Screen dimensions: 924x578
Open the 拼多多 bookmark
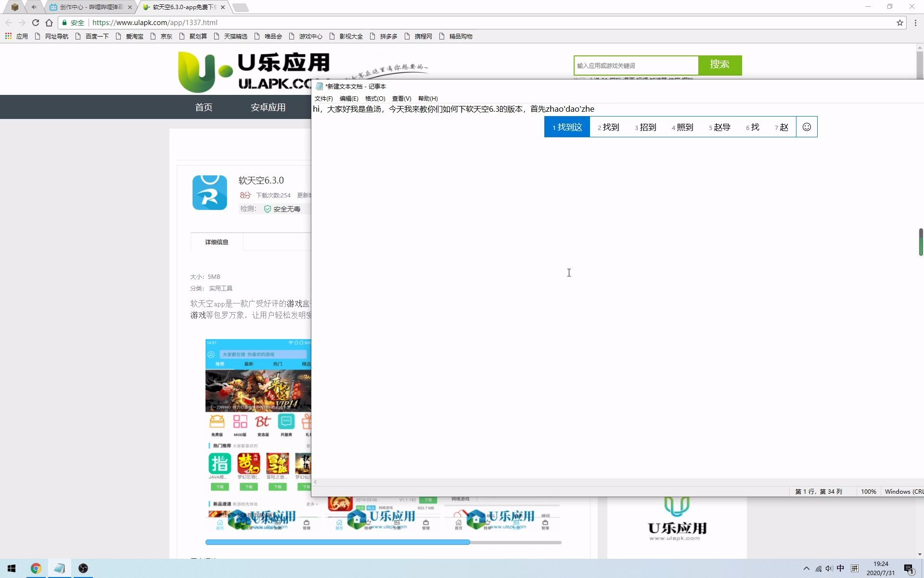click(x=384, y=36)
